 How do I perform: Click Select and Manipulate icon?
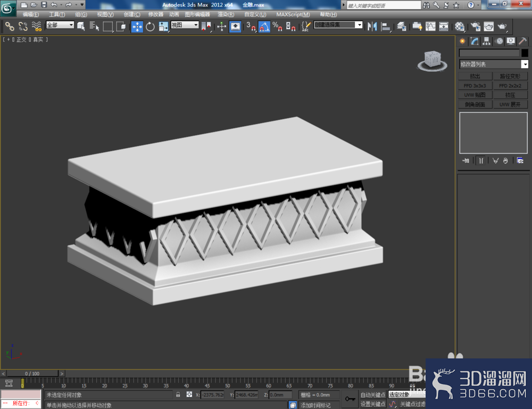(221, 26)
